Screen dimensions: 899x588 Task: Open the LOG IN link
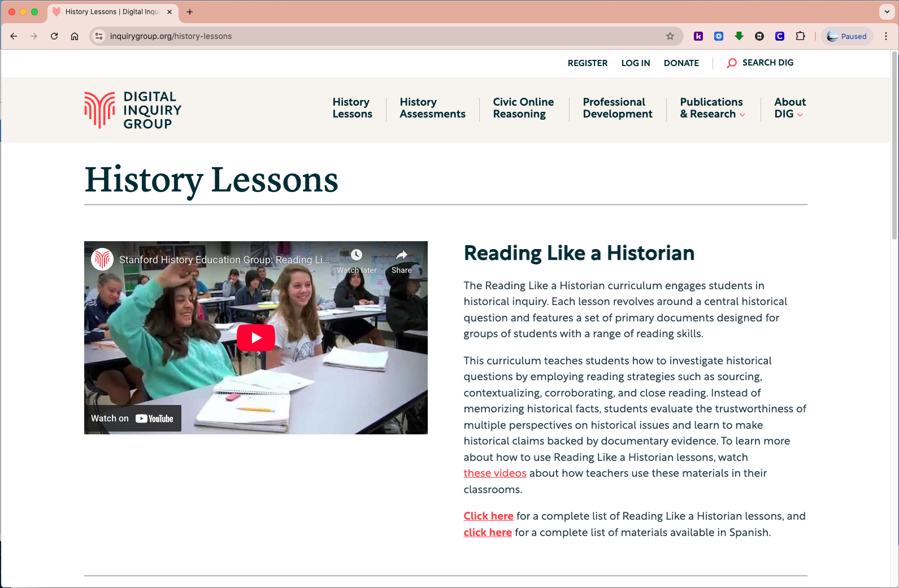pos(636,63)
